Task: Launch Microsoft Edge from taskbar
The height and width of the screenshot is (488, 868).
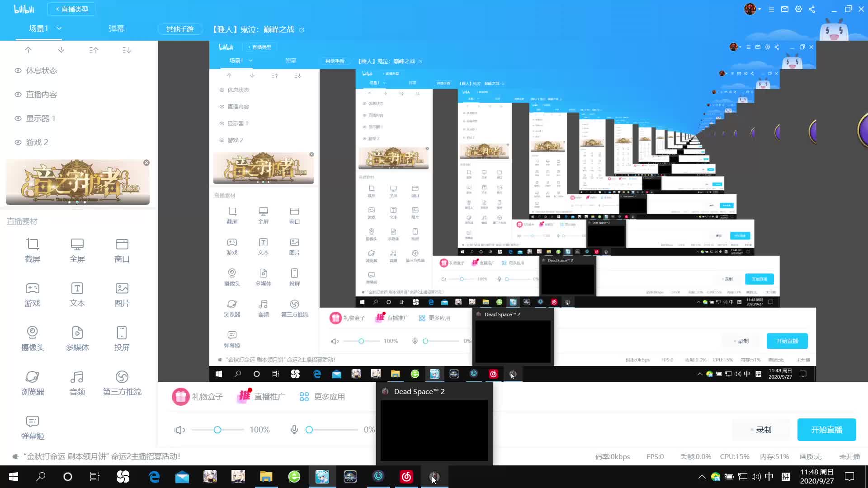Action: pos(154,477)
